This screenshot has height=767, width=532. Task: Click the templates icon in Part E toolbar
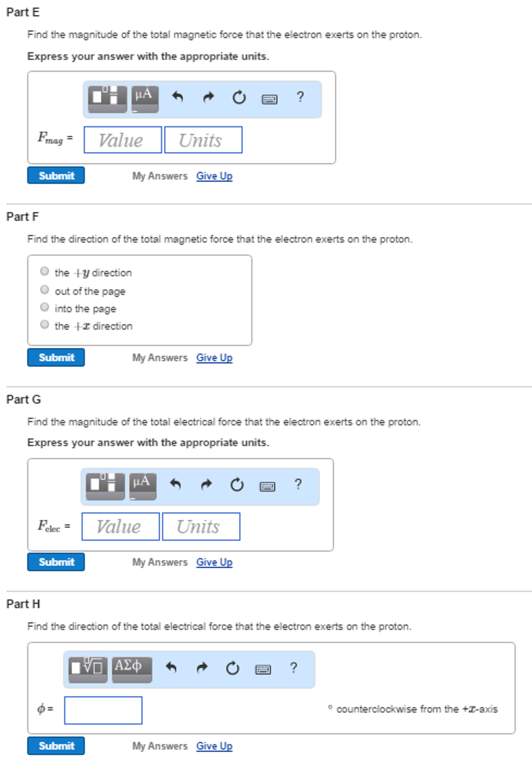[x=107, y=99]
